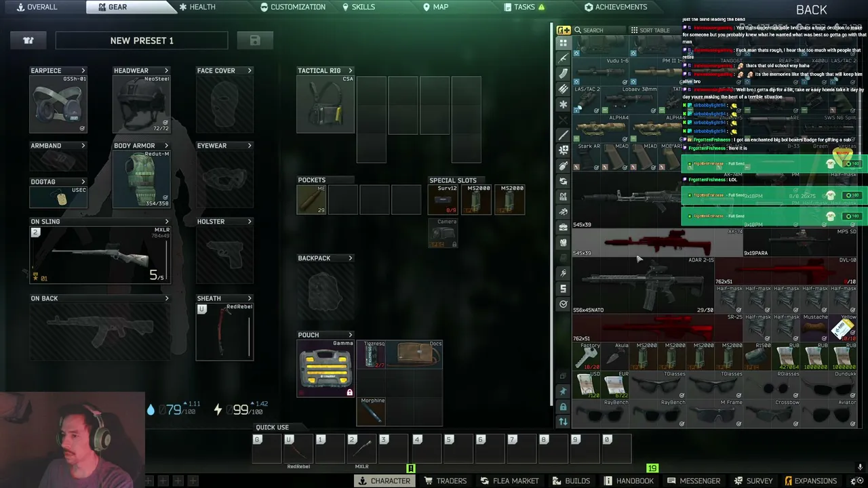Filter stash by the briefcase container icon
Image resolution: width=868 pixels, height=488 pixels.
coord(563,227)
